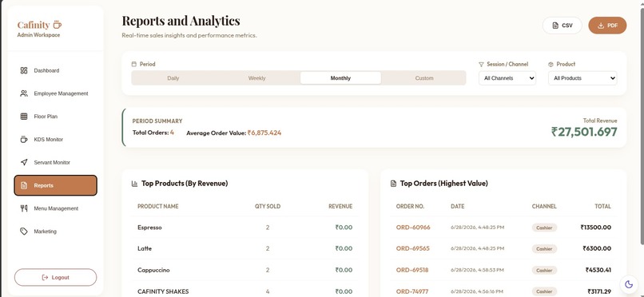The width and height of the screenshot is (644, 297).
Task: Open the Floor Plan section
Action: [55, 117]
